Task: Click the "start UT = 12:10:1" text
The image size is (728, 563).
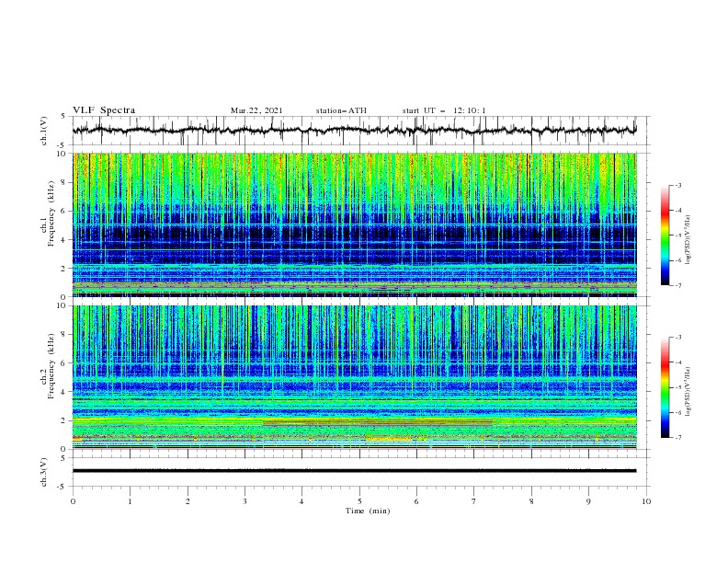Action: 444,110
